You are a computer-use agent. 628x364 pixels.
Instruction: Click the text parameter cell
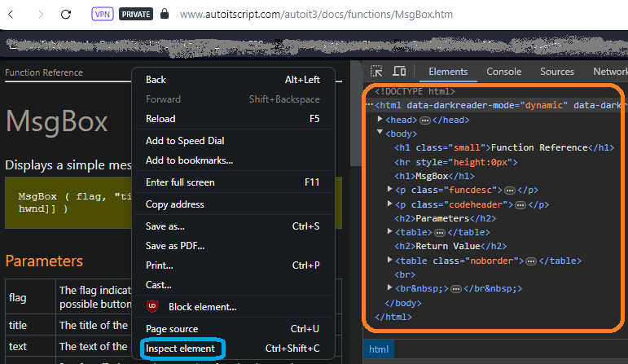(30, 346)
